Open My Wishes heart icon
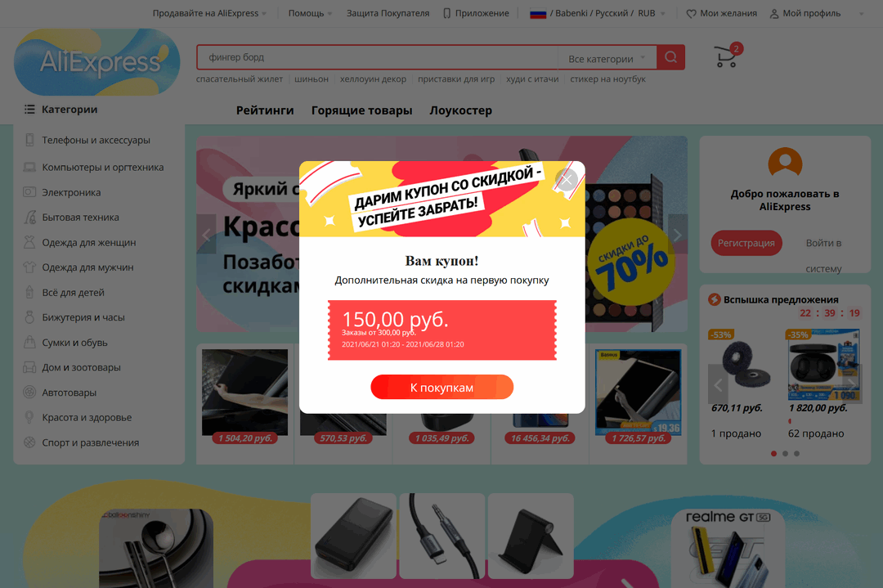The image size is (883, 588). [691, 14]
